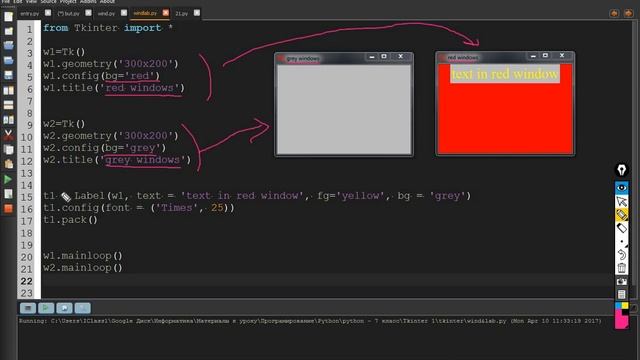Close the but.py tab
The image size is (640, 360).
(88, 13)
